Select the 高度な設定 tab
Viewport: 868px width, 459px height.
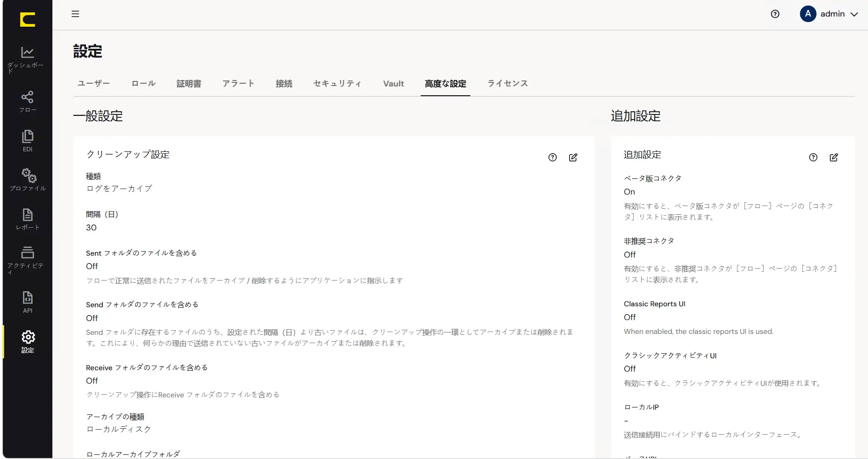pyautogui.click(x=445, y=84)
